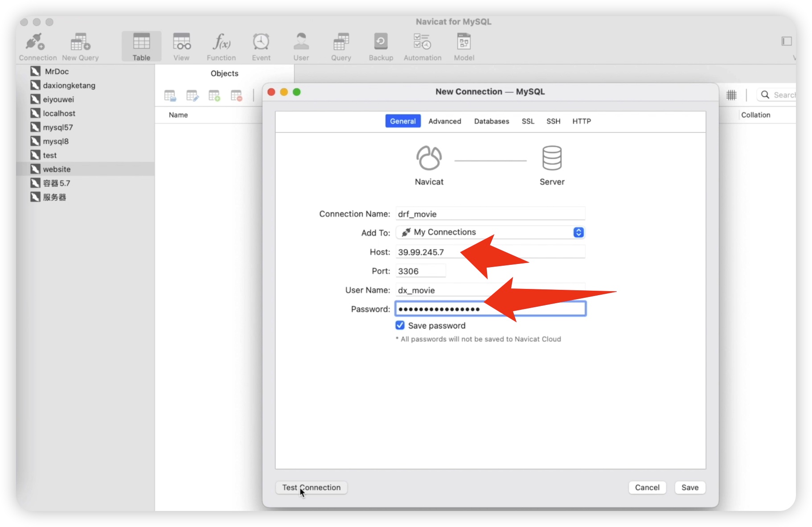Click the Connection Name input field

490,214
